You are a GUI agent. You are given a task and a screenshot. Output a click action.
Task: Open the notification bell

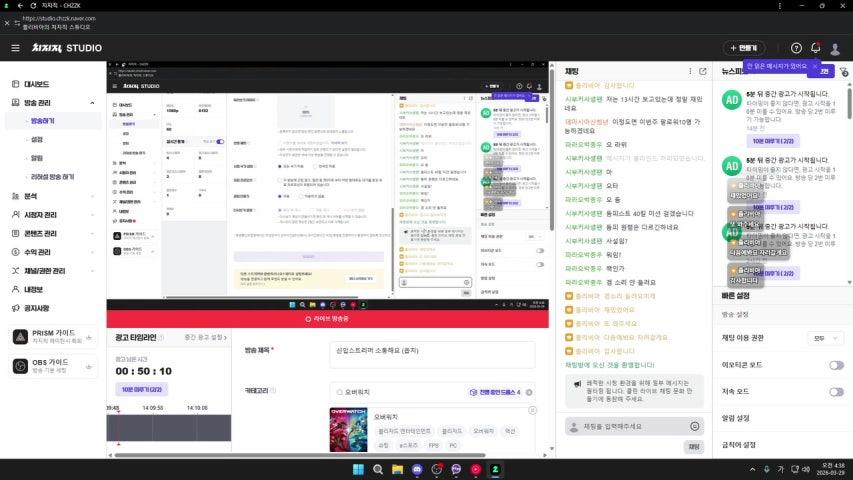click(815, 48)
